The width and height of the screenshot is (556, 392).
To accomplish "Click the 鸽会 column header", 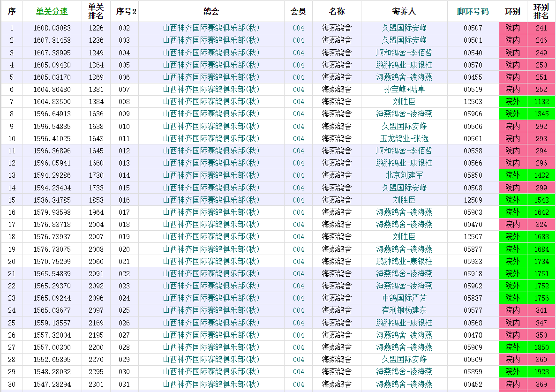I will (211, 11).
